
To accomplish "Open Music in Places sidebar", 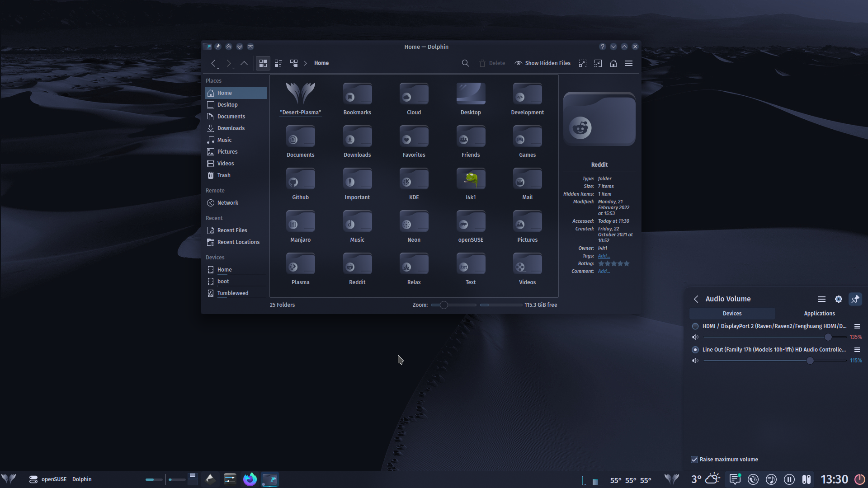I will pos(236,140).
